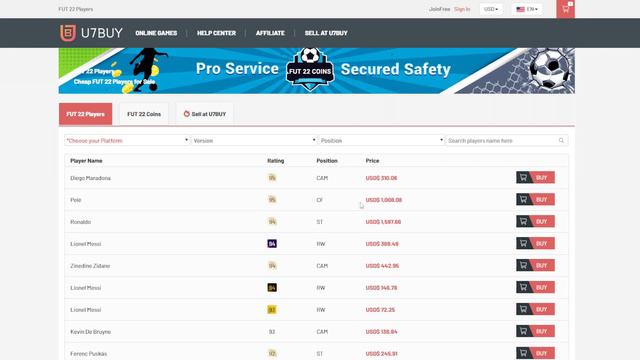Expand the Position filter dropdown
The width and height of the screenshot is (640, 360).
pyautogui.click(x=381, y=140)
